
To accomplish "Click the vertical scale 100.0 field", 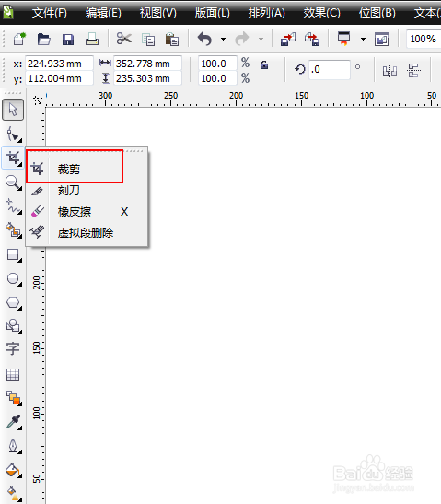I will (x=218, y=78).
